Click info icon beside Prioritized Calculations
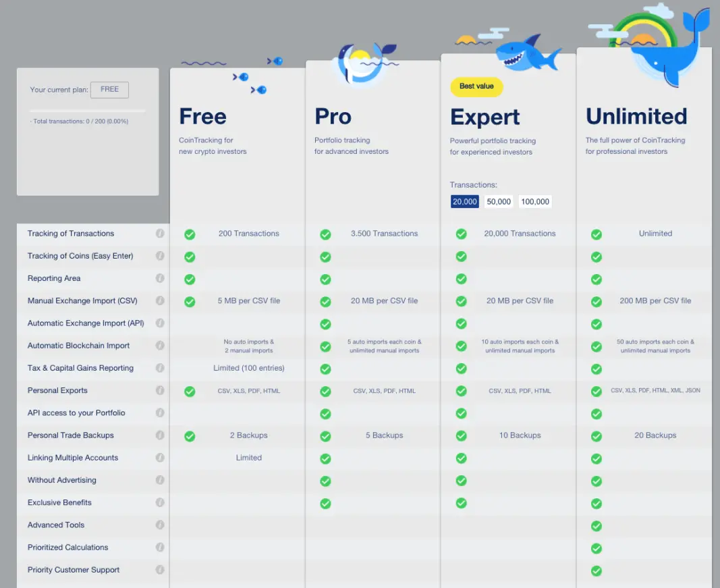Screen dimensions: 720x588 point(160,547)
